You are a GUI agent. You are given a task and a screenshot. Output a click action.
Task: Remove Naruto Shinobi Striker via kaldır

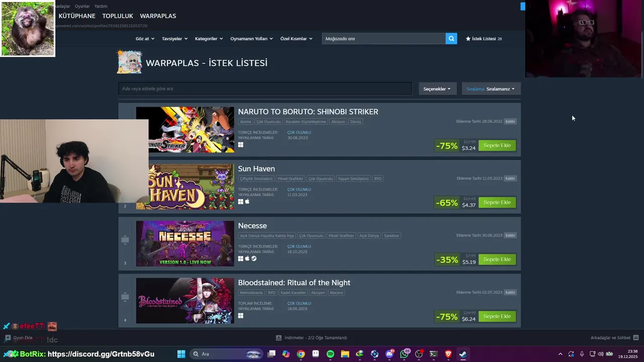tap(510, 121)
